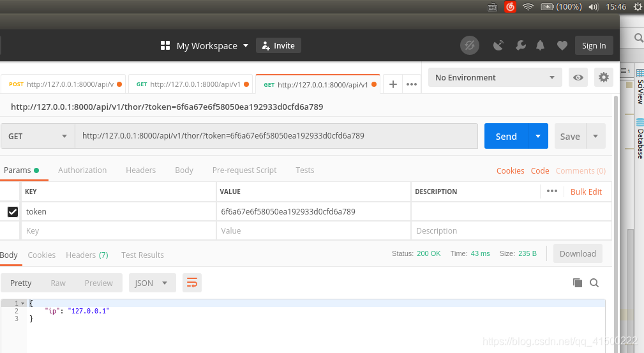Viewport: 644px width, 353px height.
Task: Open the sound volume indicator
Action: pos(594,7)
